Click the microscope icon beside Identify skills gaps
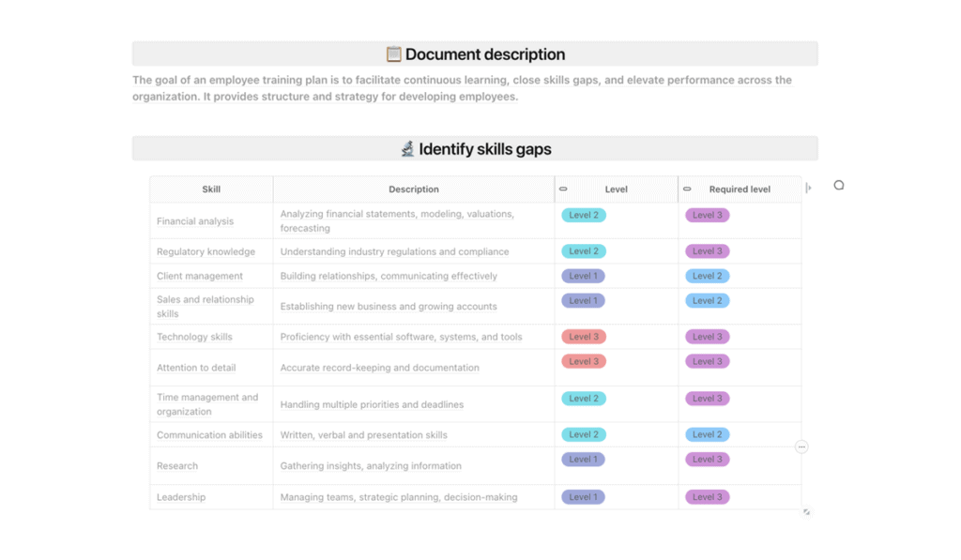Image resolution: width=961 pixels, height=560 pixels. 407,149
